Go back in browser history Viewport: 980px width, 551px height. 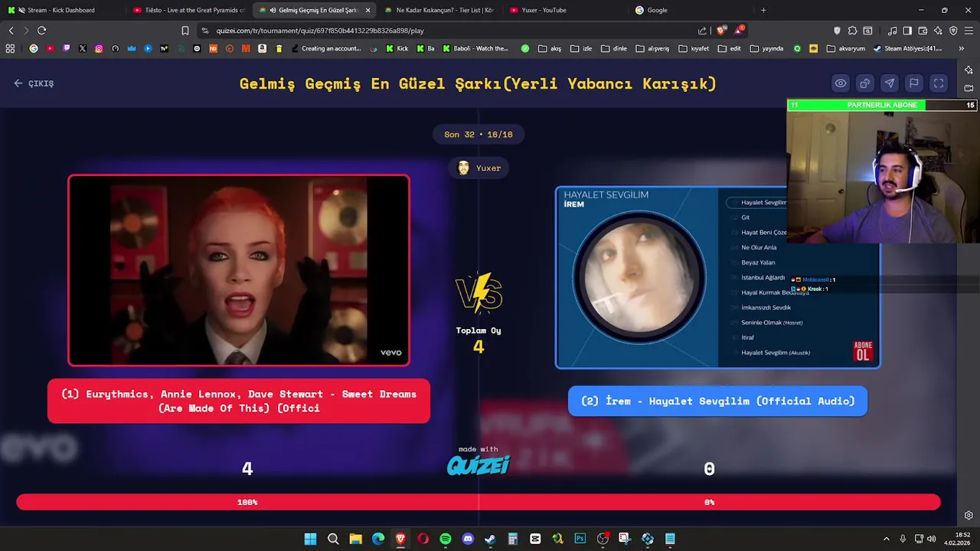pos(11,31)
